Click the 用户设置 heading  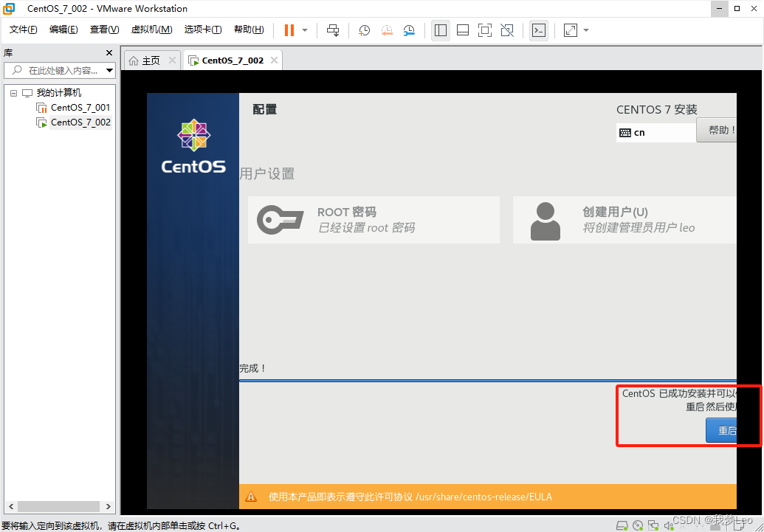267,174
